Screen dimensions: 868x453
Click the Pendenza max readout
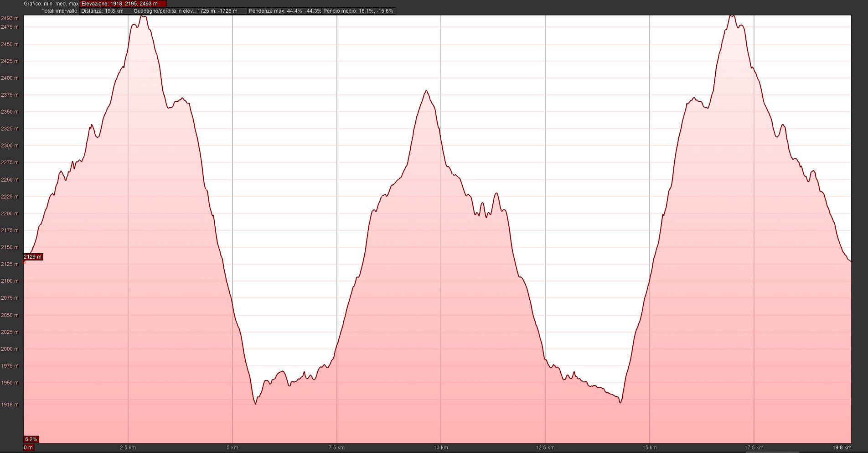(x=285, y=11)
